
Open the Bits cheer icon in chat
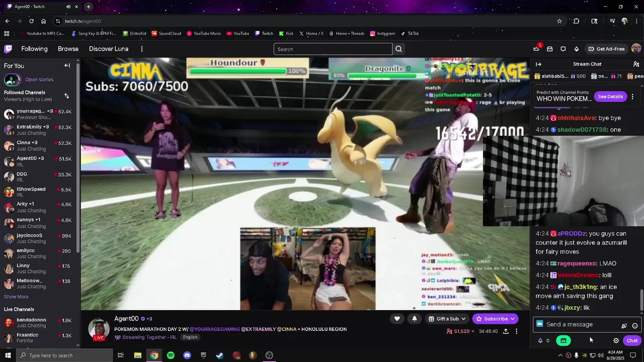(624, 325)
